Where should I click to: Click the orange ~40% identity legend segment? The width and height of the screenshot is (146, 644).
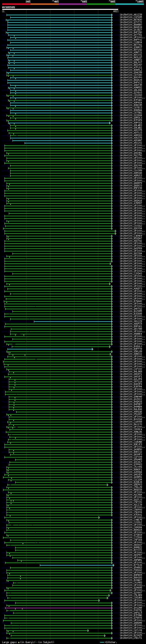pyautogui.click(x=45, y=4)
